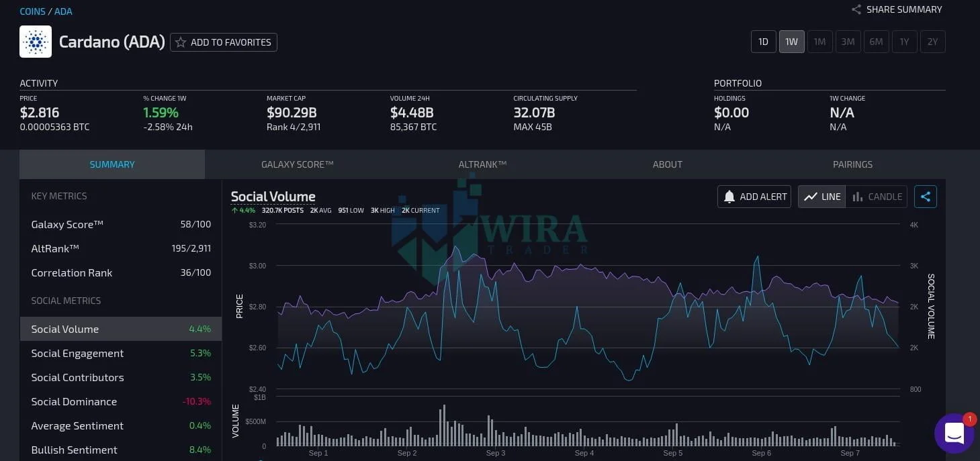Image resolution: width=980 pixels, height=461 pixels.
Task: Click the 320.7K POSTS stat
Action: (283, 210)
